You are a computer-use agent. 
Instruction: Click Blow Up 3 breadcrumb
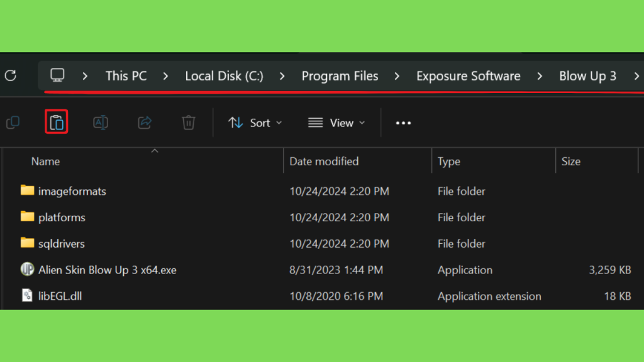tap(588, 76)
